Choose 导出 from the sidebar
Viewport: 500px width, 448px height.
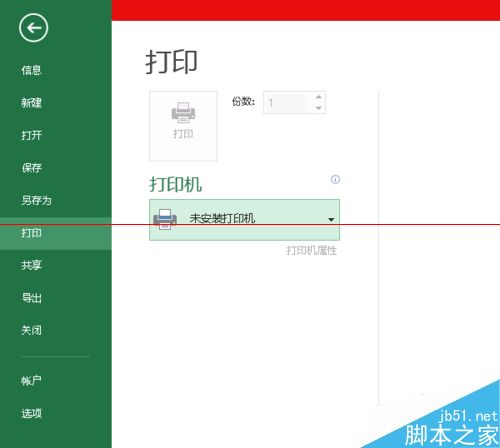point(31,297)
